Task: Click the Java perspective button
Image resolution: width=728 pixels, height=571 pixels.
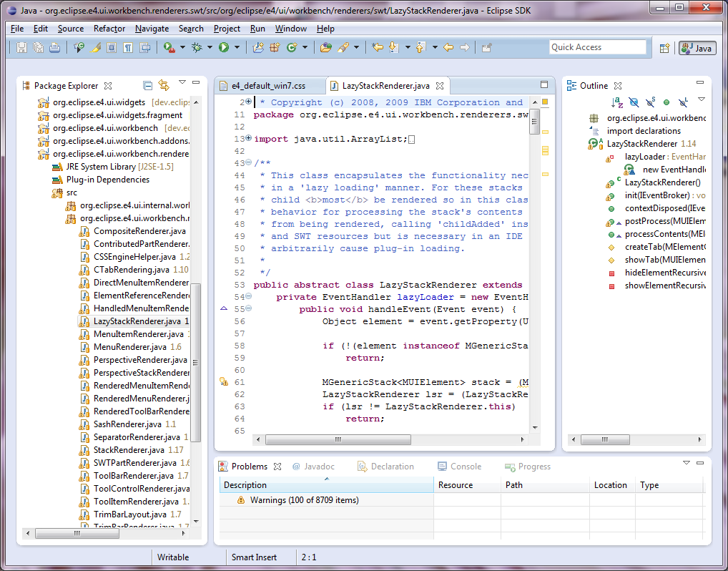Action: [x=696, y=48]
